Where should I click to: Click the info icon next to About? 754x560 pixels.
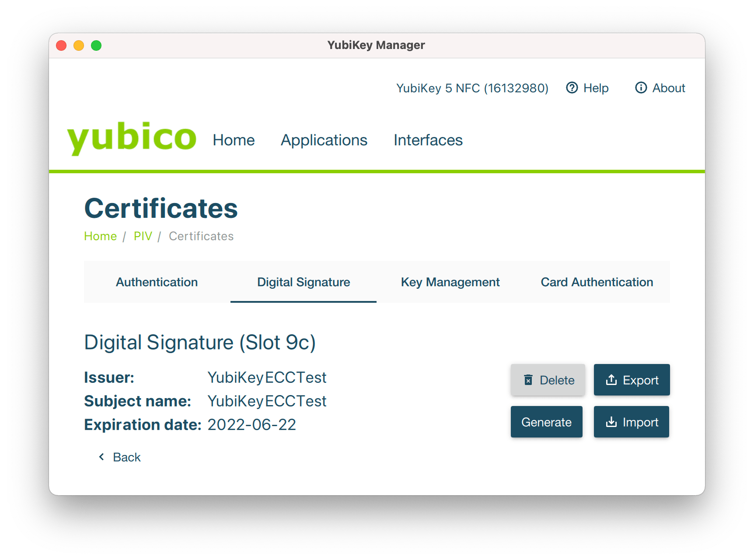[x=641, y=87]
